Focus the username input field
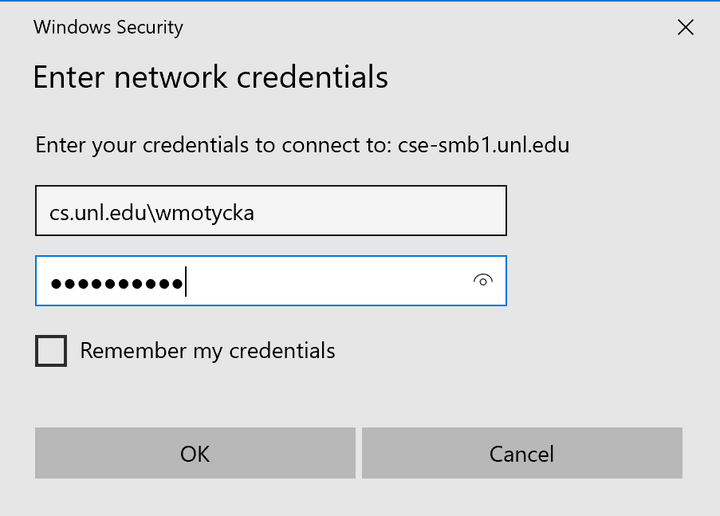 [x=270, y=211]
